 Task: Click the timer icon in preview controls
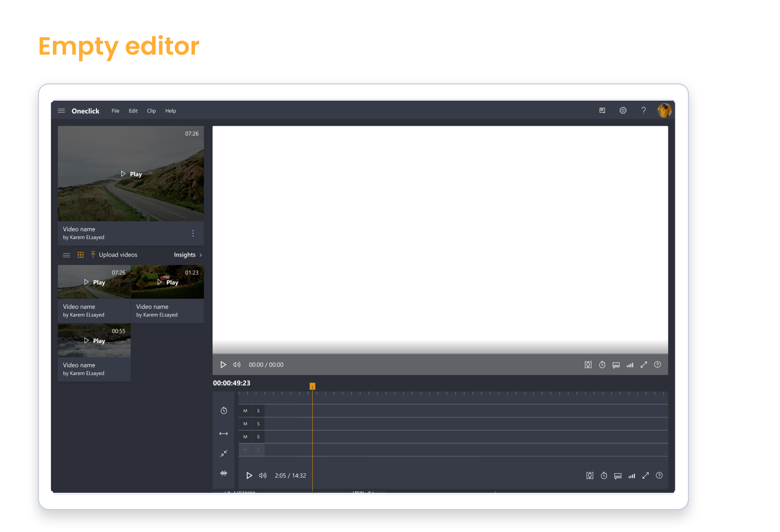coord(602,365)
